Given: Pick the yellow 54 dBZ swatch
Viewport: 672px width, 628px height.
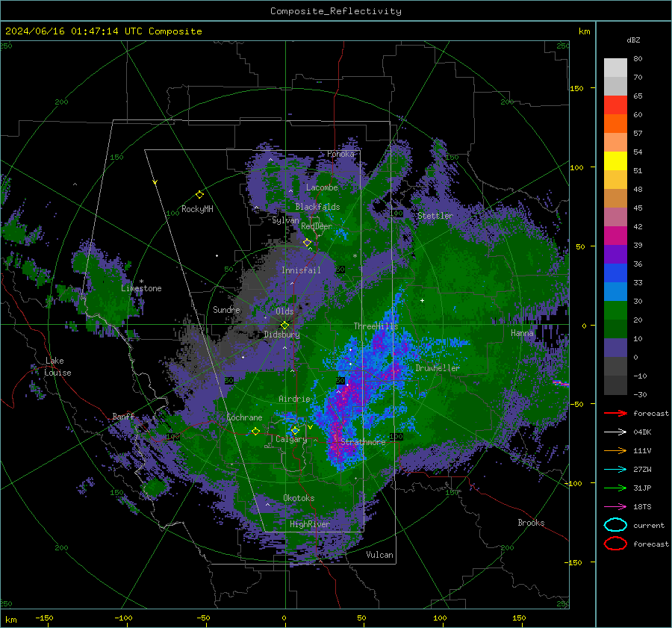Looking at the screenshot, I should click(x=615, y=161).
